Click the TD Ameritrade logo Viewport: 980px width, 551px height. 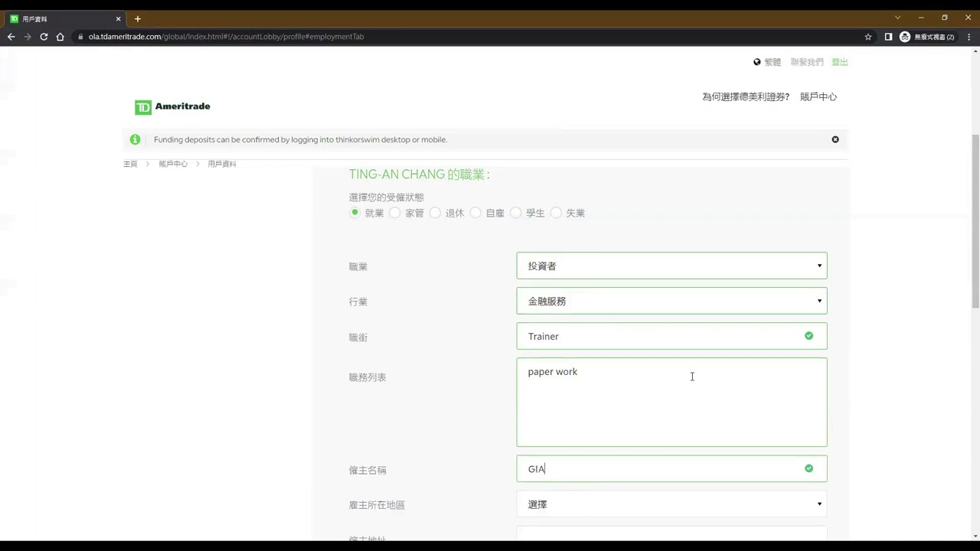pos(172,107)
